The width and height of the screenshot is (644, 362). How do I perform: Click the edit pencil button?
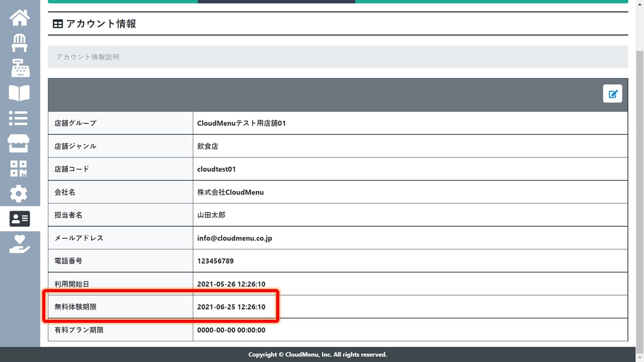[613, 94]
